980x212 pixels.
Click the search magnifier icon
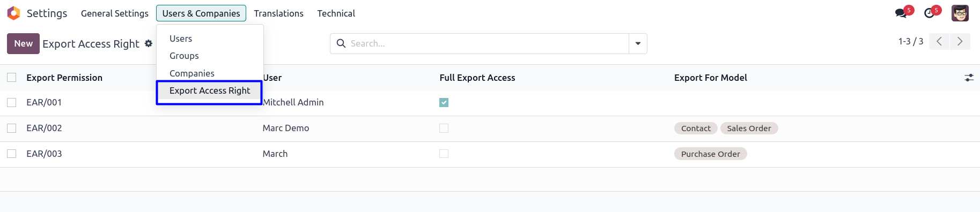coord(341,43)
